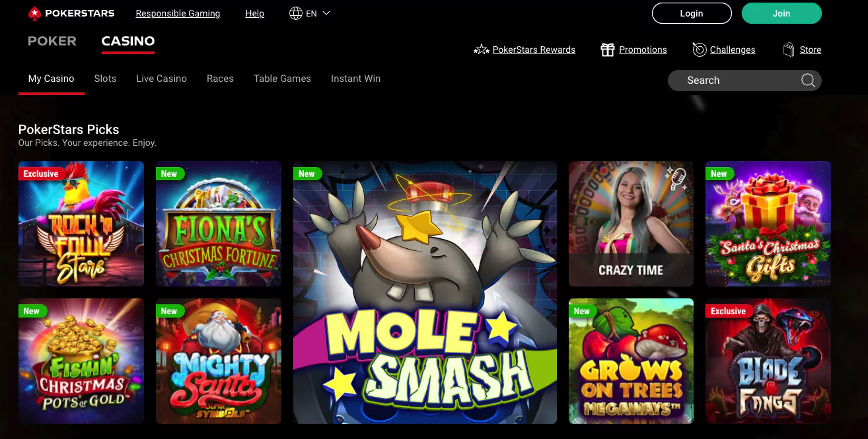Switch to the Poker section
Viewport: 868px width, 439px height.
52,41
